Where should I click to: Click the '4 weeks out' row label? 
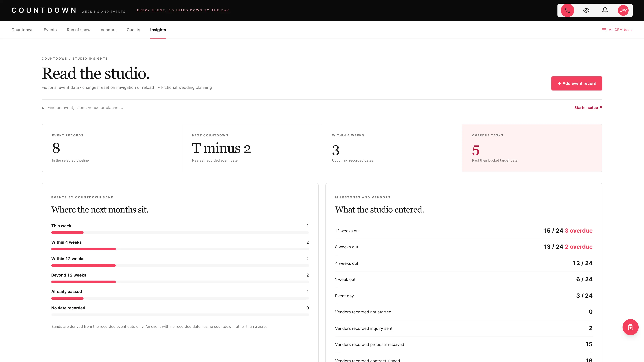pyautogui.click(x=346, y=263)
